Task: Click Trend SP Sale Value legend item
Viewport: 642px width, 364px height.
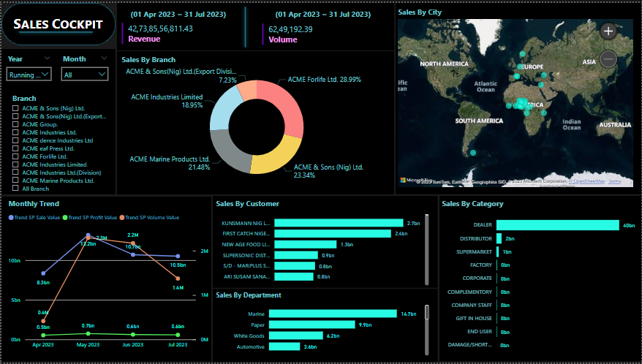Action: pyautogui.click(x=34, y=217)
